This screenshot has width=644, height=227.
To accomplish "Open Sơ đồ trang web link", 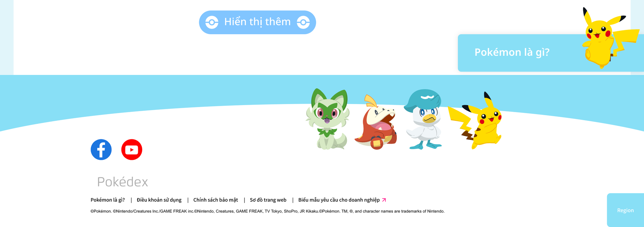I will pyautogui.click(x=268, y=200).
